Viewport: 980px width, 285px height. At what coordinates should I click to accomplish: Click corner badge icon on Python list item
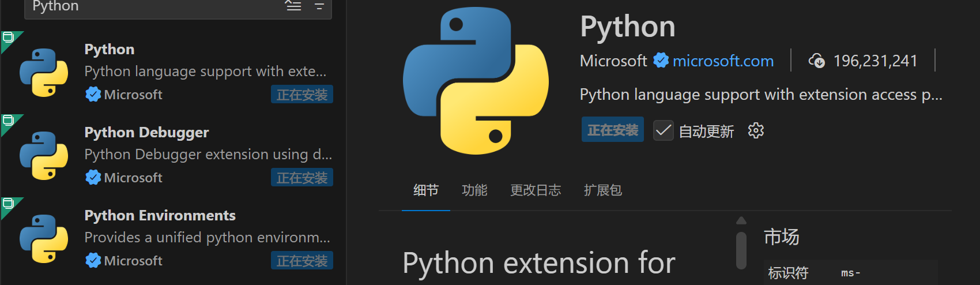coord(8,37)
